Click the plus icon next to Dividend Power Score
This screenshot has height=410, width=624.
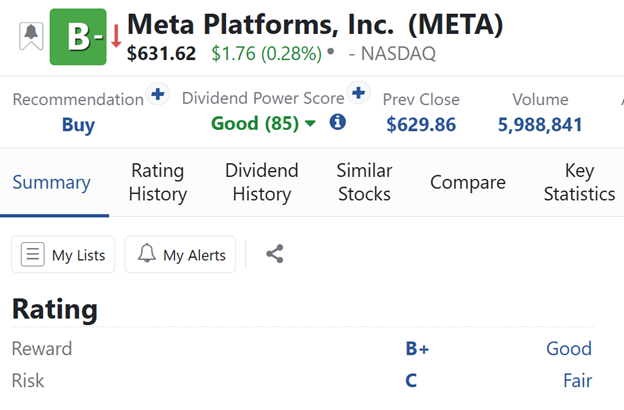pyautogui.click(x=358, y=95)
